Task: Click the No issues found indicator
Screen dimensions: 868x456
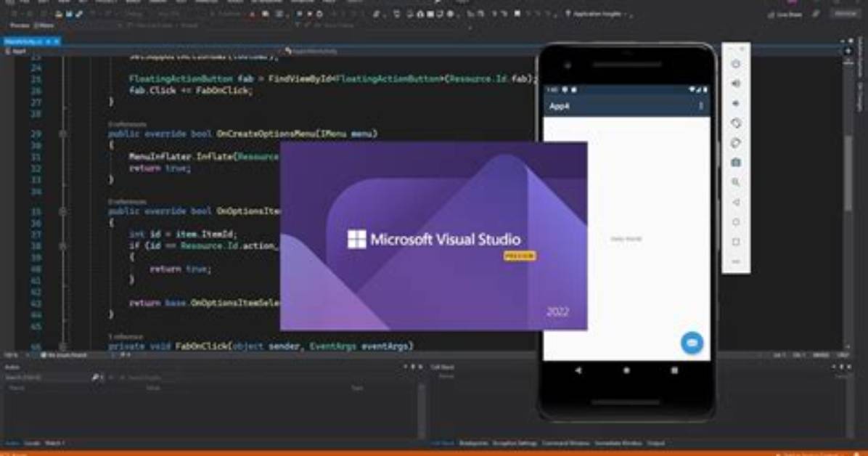Action: coord(64,355)
